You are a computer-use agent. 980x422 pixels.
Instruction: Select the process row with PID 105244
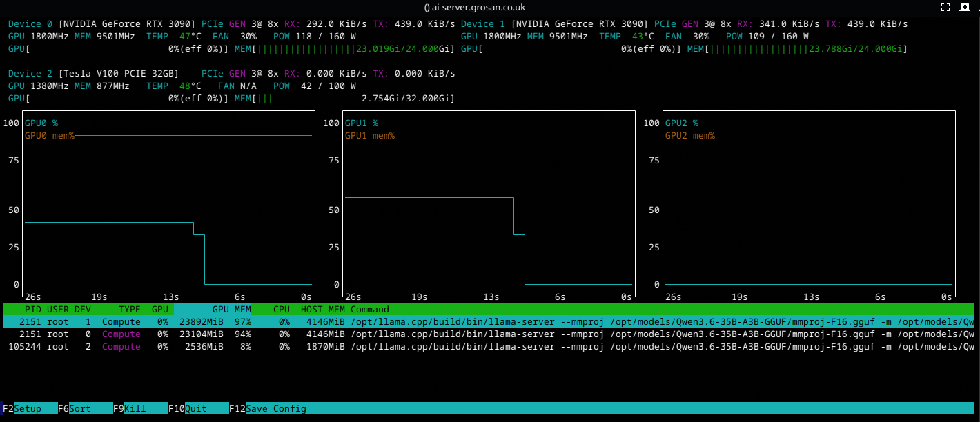pos(489,347)
